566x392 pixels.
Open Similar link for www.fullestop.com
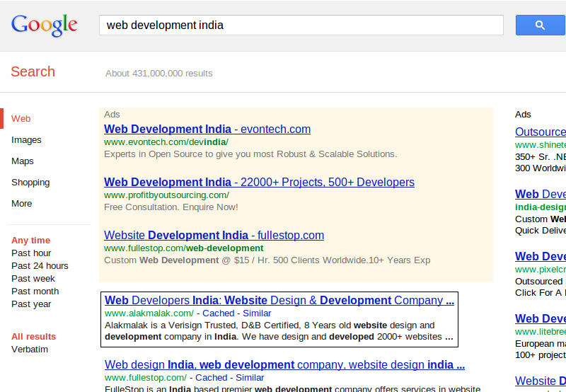250,378
